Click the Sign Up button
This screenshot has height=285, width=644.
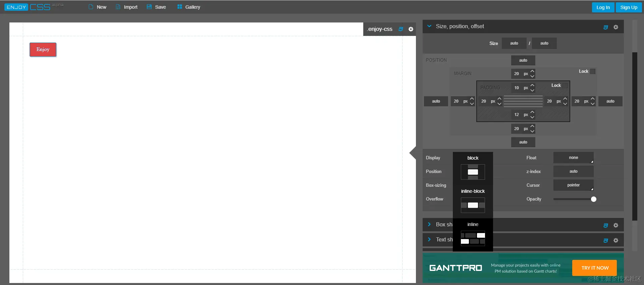629,7
